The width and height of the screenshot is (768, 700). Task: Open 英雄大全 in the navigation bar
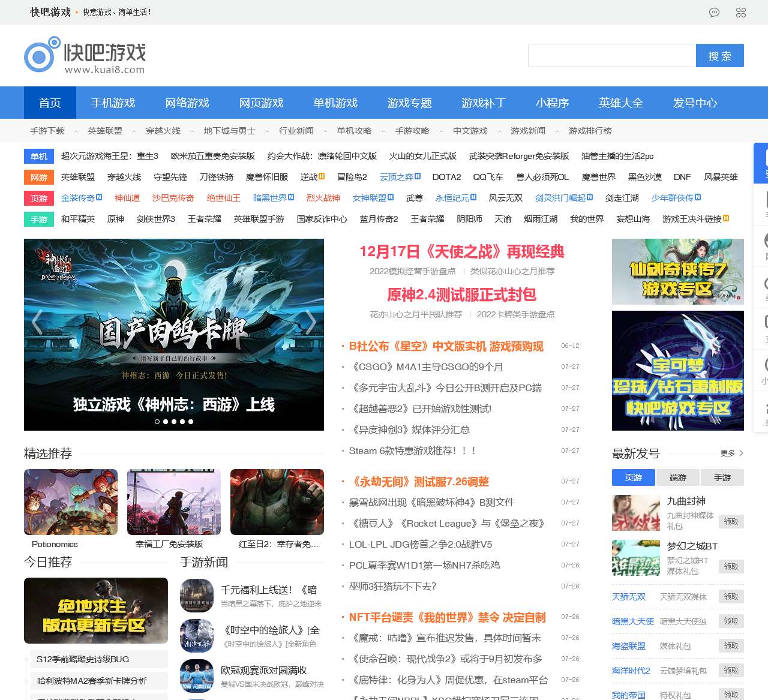[620, 103]
